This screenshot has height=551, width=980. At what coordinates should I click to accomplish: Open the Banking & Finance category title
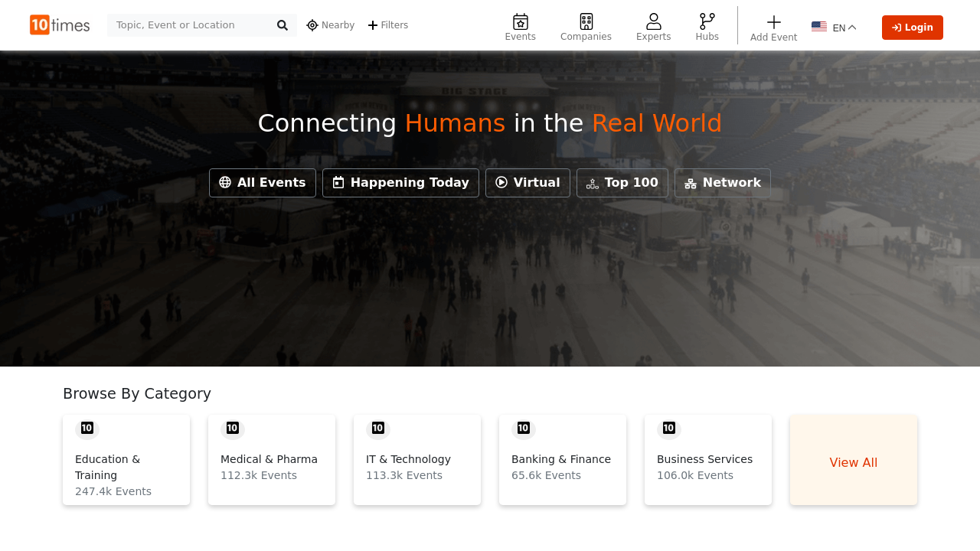(561, 459)
